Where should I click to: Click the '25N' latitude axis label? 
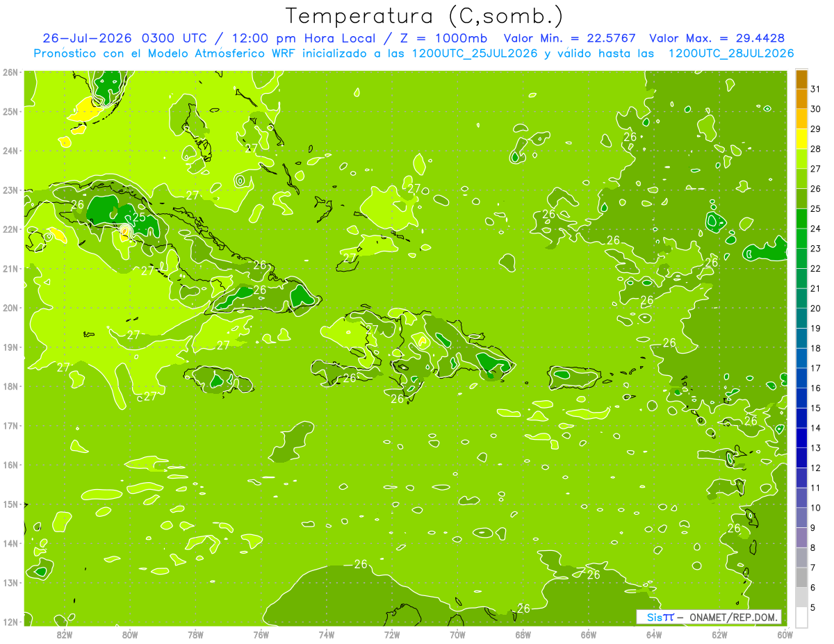tap(10, 111)
